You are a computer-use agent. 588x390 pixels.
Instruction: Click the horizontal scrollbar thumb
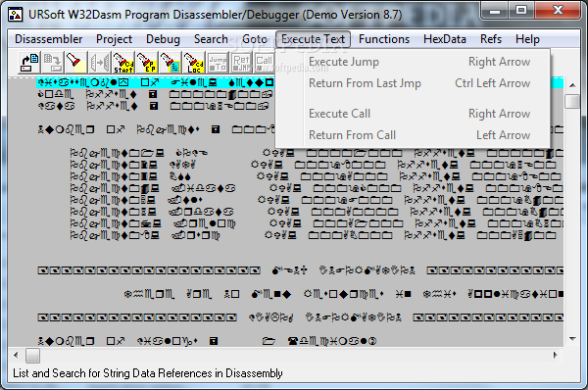pyautogui.click(x=32, y=356)
